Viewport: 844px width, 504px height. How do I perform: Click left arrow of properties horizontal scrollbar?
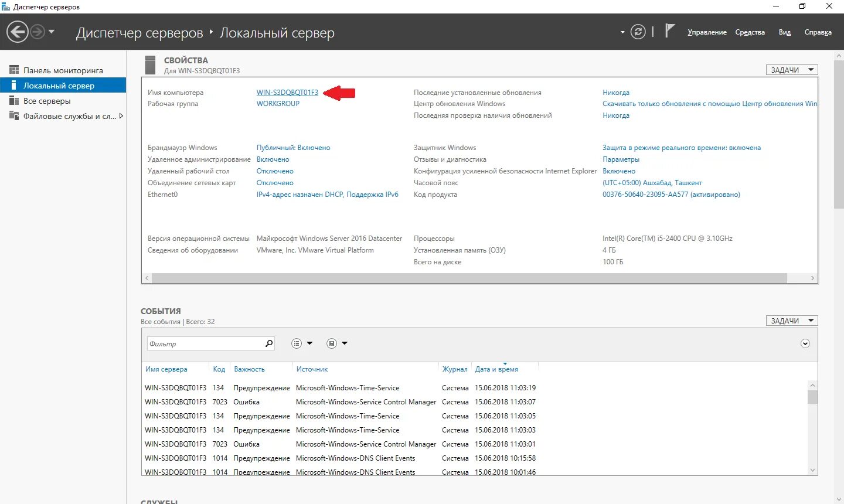[147, 278]
